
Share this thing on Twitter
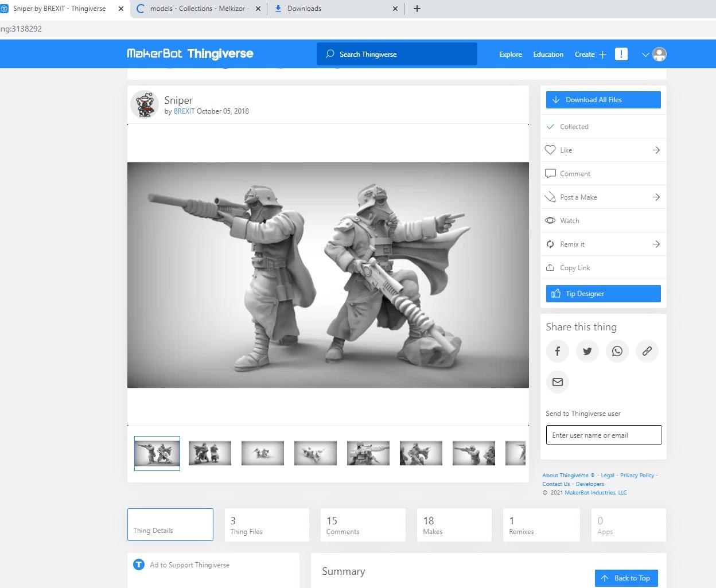(587, 351)
